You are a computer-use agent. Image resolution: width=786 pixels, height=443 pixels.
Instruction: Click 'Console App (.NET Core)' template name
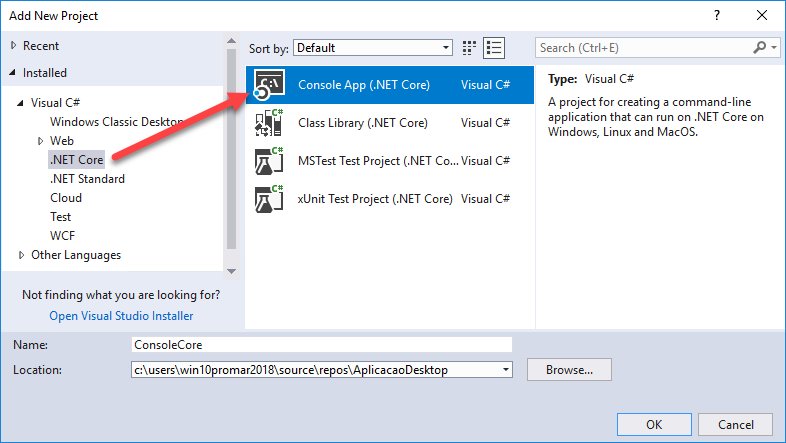point(364,85)
